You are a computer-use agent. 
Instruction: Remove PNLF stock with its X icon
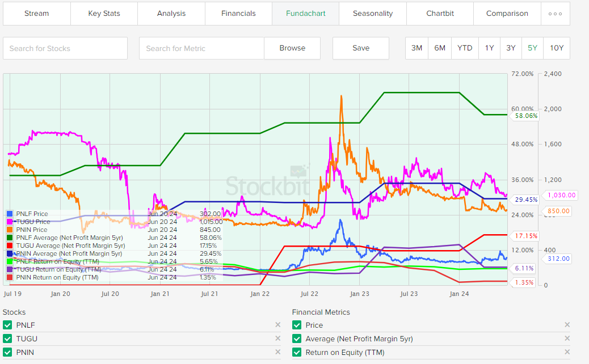point(277,325)
